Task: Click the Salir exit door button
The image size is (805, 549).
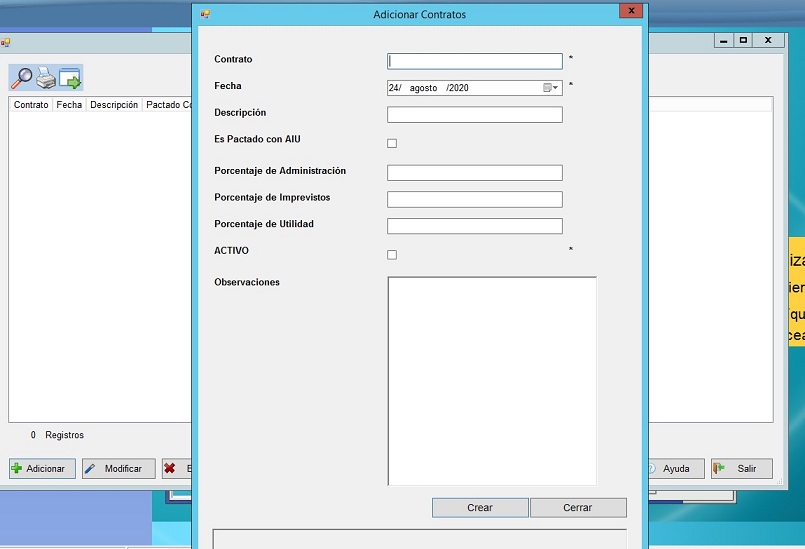Action: click(x=740, y=468)
